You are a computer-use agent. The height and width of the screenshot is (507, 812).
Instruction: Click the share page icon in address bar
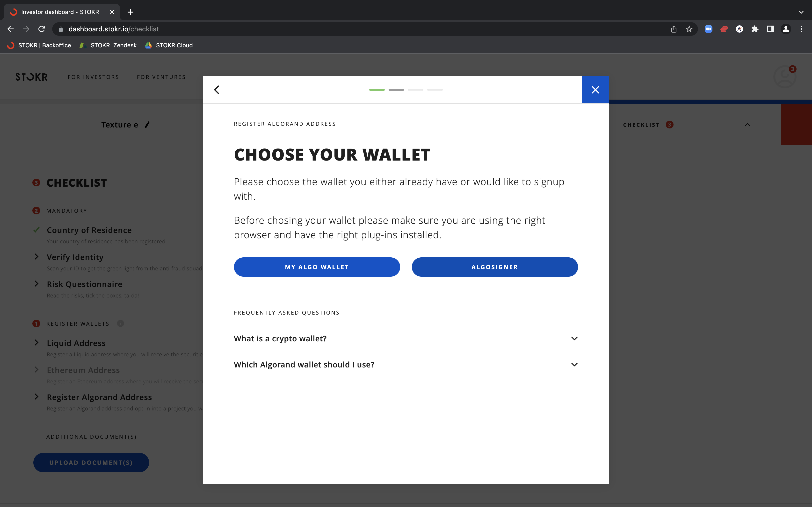674,29
